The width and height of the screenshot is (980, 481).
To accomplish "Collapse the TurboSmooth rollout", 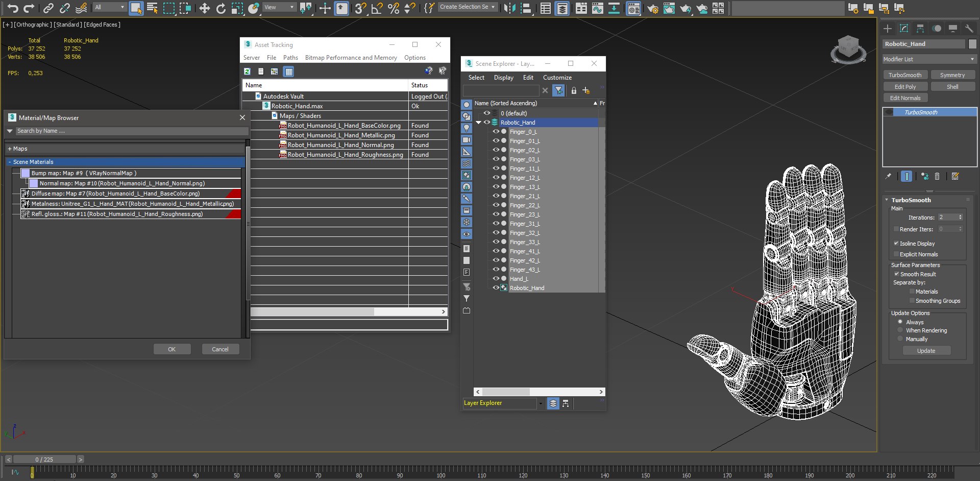I will [x=887, y=200].
